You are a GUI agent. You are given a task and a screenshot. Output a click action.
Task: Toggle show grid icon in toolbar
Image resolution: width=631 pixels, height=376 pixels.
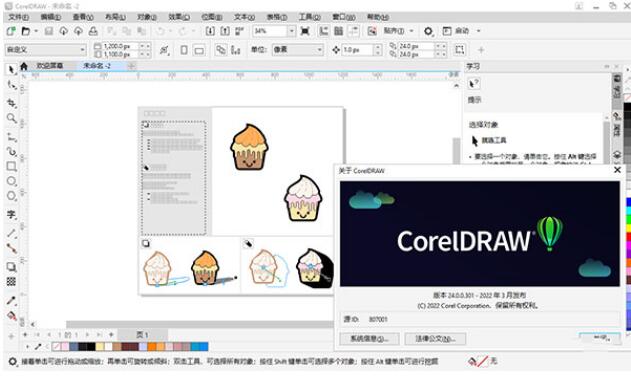pos(338,31)
